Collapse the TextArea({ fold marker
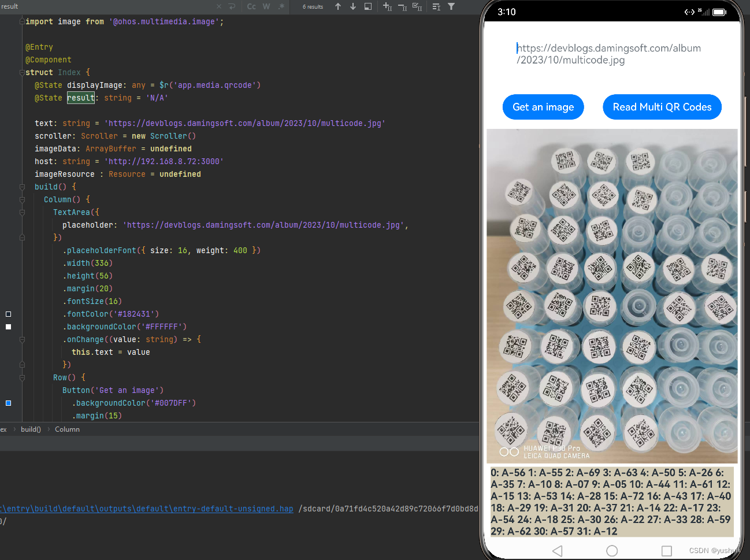 click(x=22, y=212)
